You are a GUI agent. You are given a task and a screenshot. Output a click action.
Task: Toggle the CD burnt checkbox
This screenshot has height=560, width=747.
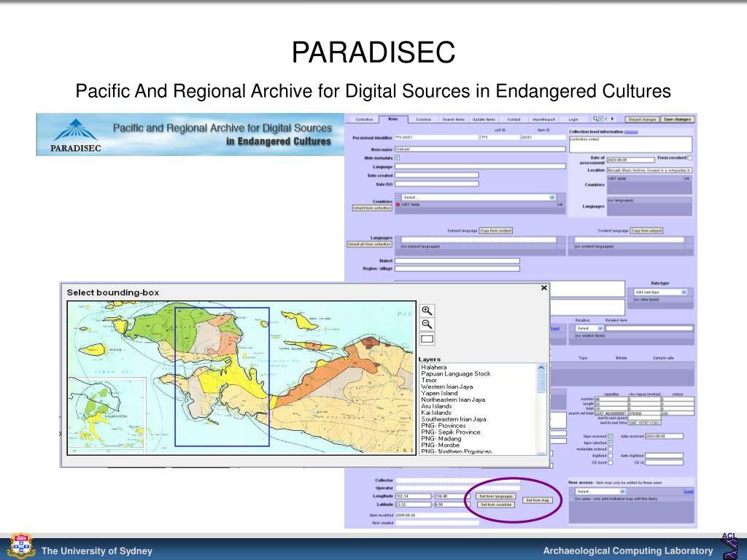610,462
